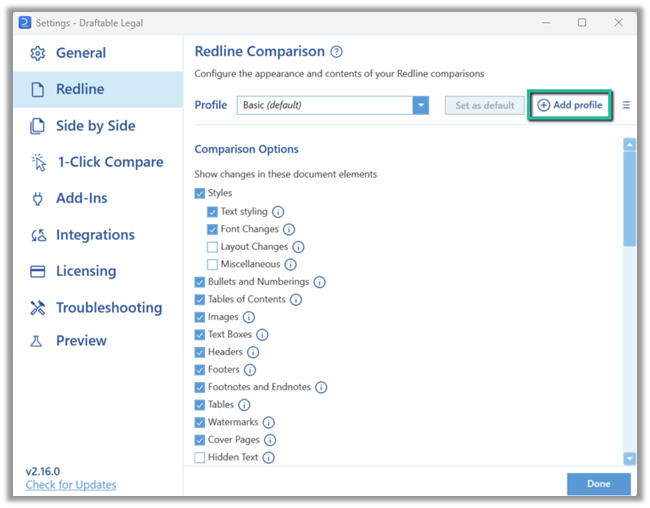Click the Licensing card icon
The width and height of the screenshot is (650, 508).
pyautogui.click(x=38, y=271)
